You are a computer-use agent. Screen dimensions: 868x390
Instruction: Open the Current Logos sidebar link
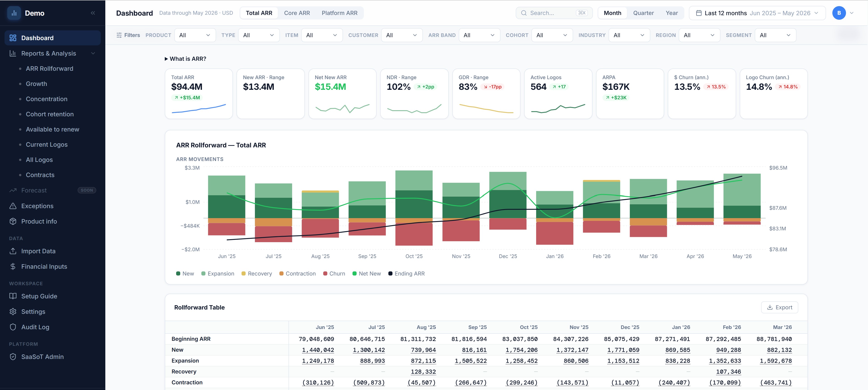click(x=47, y=144)
